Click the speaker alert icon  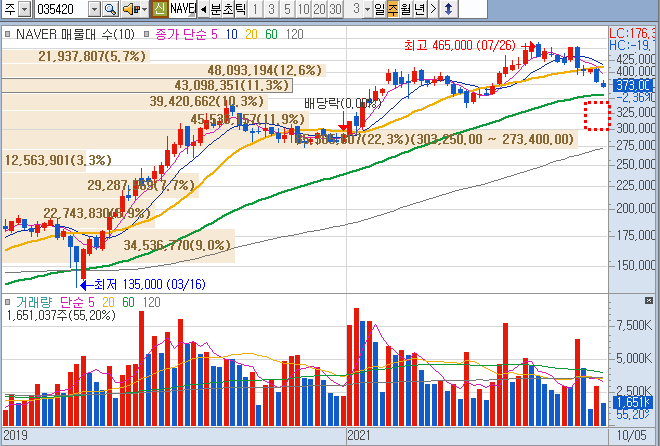pyautogui.click(x=130, y=9)
